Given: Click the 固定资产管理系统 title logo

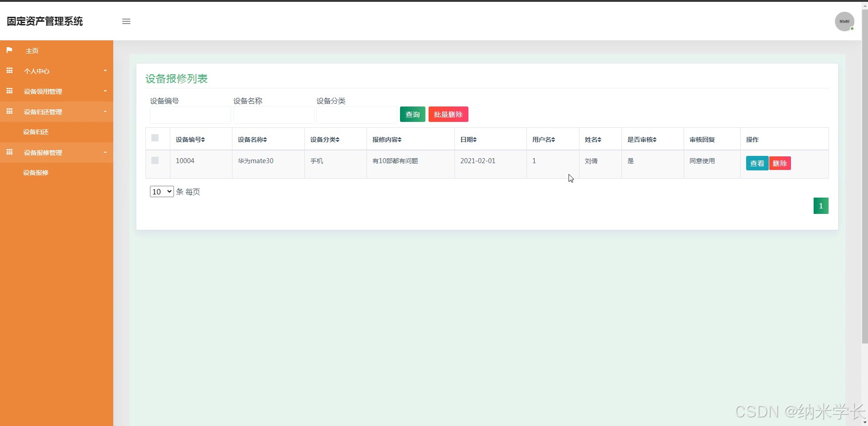Looking at the screenshot, I should [45, 21].
